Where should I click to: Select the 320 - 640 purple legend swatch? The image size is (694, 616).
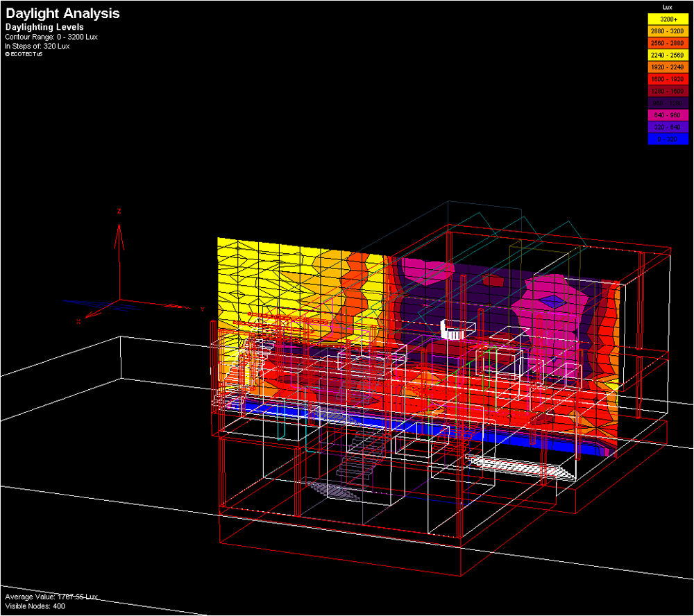[668, 126]
